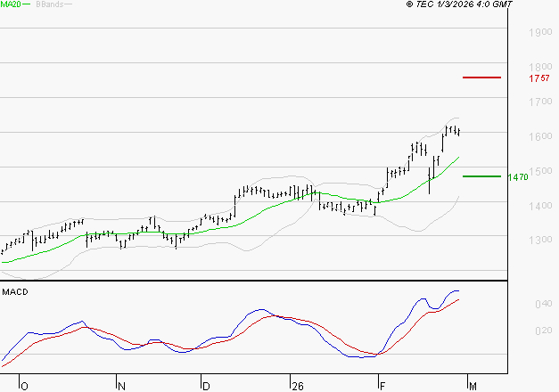Click the MACD 040 axis label
This screenshot has height=392, width=559.
coord(544,304)
